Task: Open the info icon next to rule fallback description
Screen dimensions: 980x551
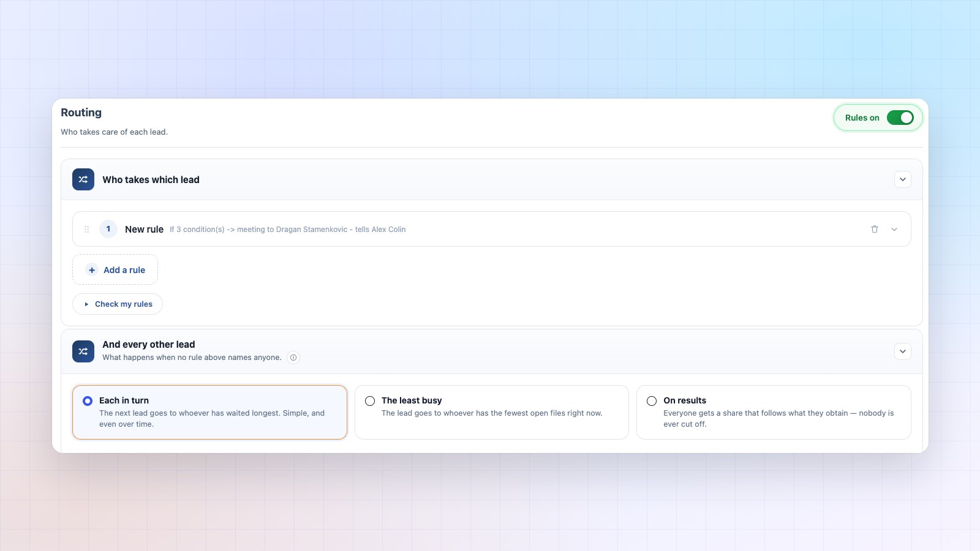Action: click(293, 358)
